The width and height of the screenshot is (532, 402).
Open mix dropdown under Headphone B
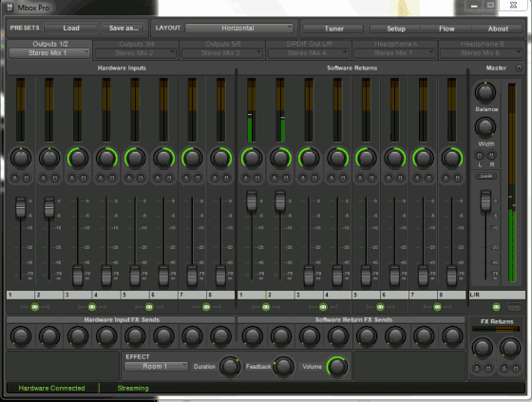point(481,53)
